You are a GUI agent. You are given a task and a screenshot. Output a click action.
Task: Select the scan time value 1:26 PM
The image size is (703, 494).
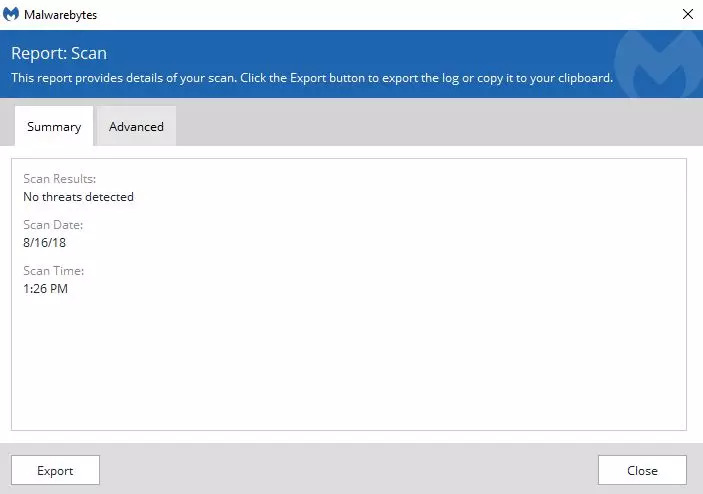(45, 289)
